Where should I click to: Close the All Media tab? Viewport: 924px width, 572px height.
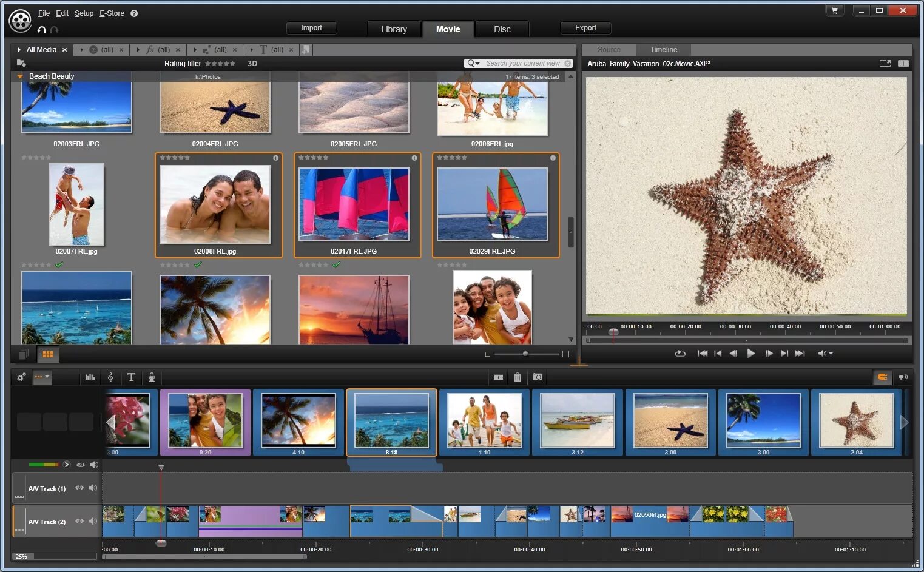64,50
